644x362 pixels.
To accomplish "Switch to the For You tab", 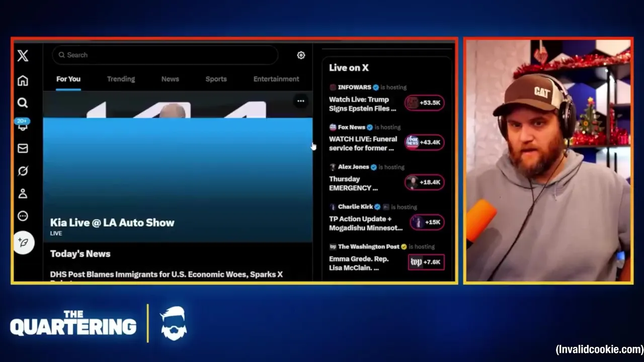I will (x=68, y=79).
